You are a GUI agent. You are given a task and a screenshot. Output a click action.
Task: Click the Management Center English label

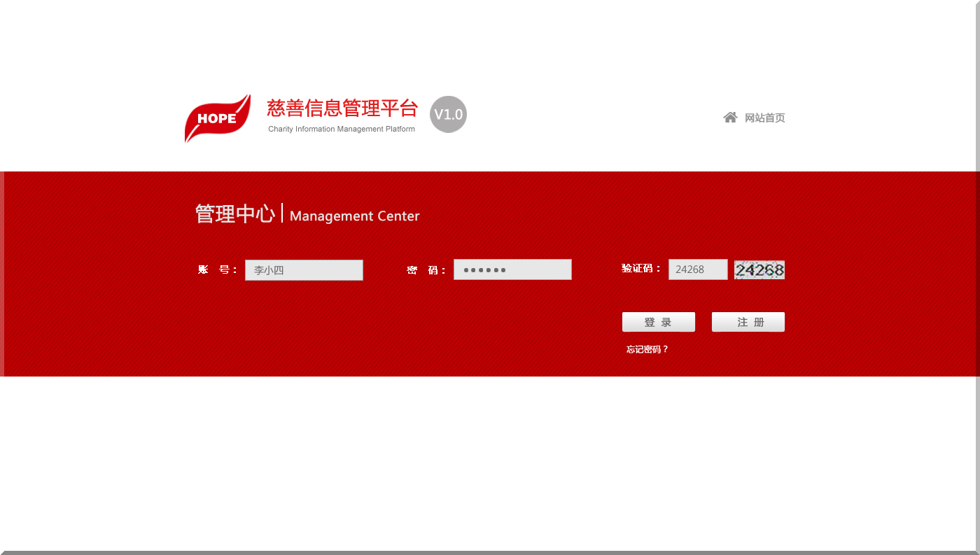tap(354, 216)
